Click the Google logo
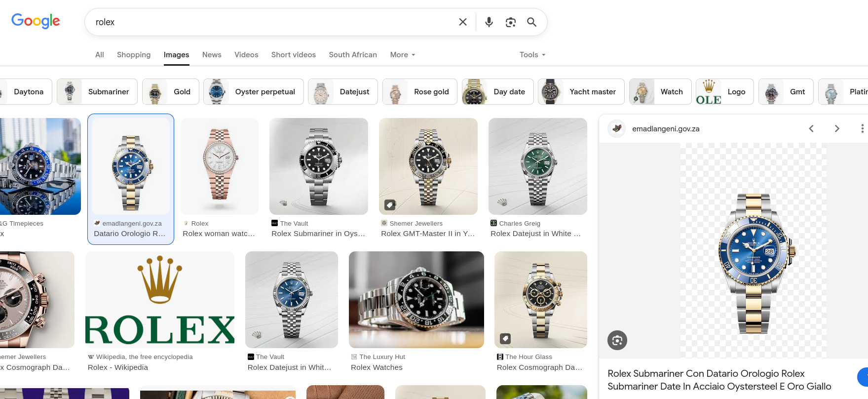Image resolution: width=868 pixels, height=399 pixels. coord(36,21)
